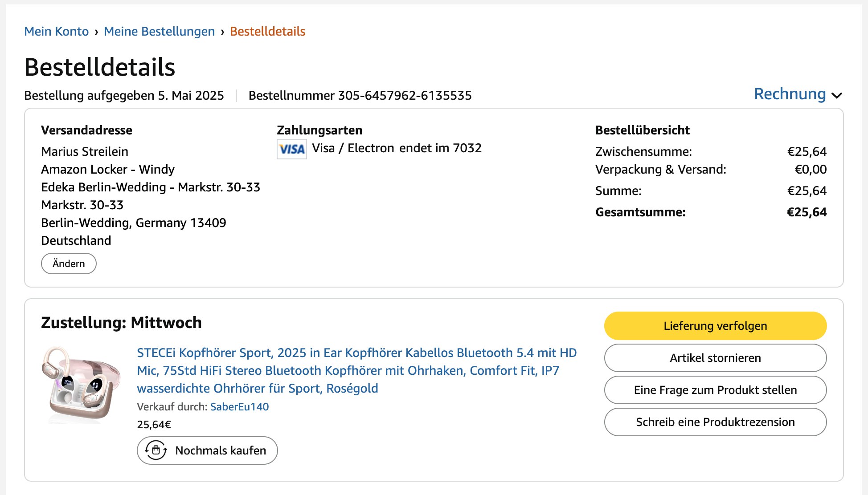
Task: Track shipment with Lieferung verfolgen
Action: coord(715,326)
